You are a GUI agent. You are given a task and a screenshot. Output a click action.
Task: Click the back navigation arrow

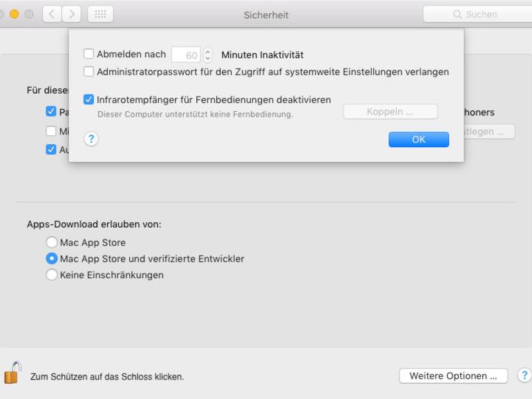pyautogui.click(x=52, y=14)
